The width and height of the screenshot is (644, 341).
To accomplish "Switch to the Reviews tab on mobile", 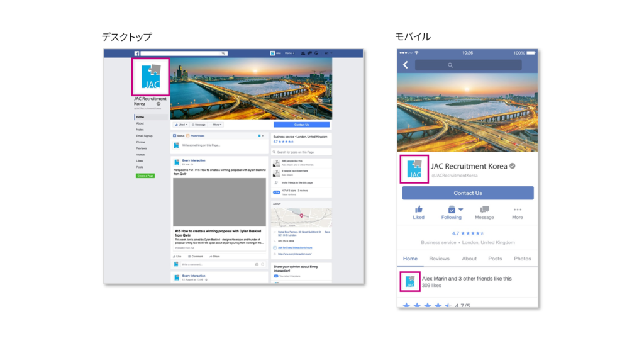I will [439, 259].
